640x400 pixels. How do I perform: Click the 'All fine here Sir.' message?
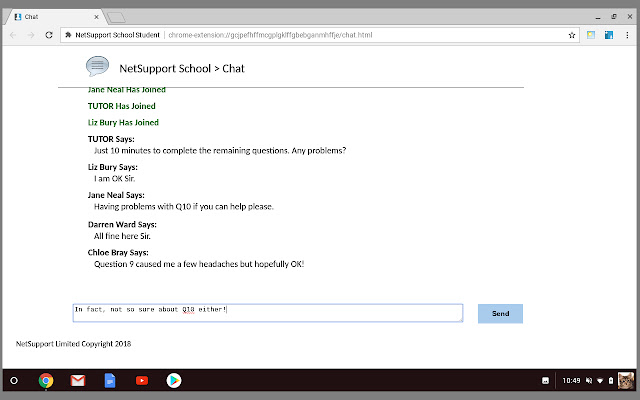pyautogui.click(x=122, y=236)
